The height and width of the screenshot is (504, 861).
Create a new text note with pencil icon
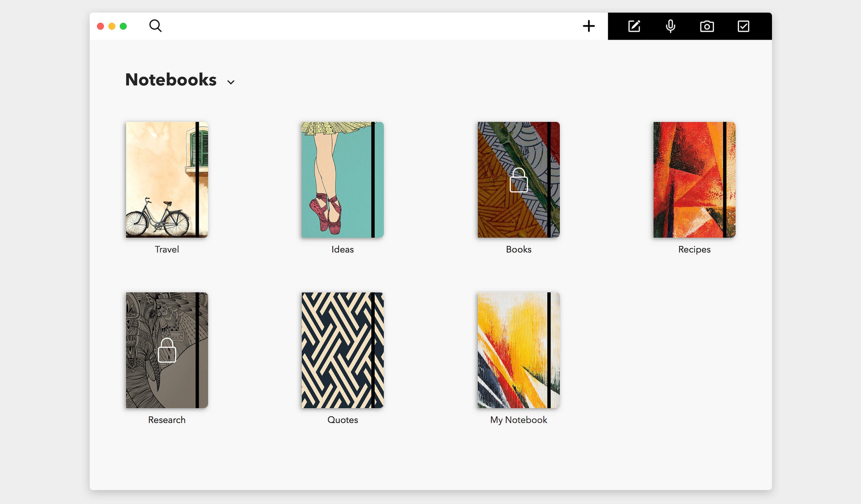click(x=634, y=26)
